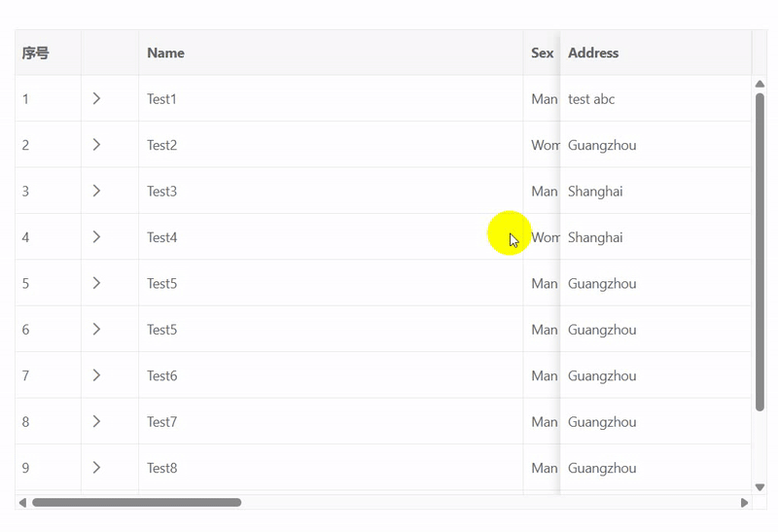
Task: Expand the row for Test8
Action: [x=96, y=468]
